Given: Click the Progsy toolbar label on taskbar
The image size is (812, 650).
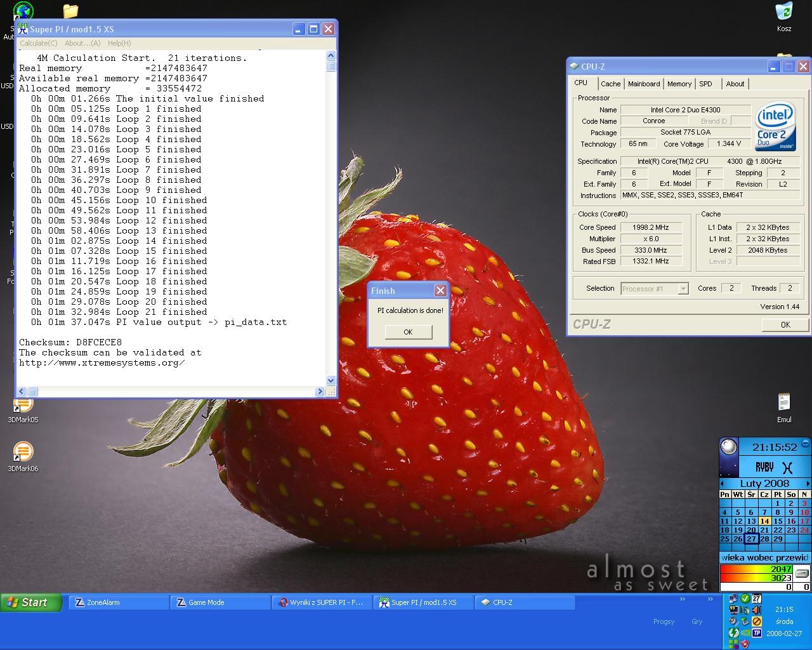Looking at the screenshot, I should click(664, 621).
